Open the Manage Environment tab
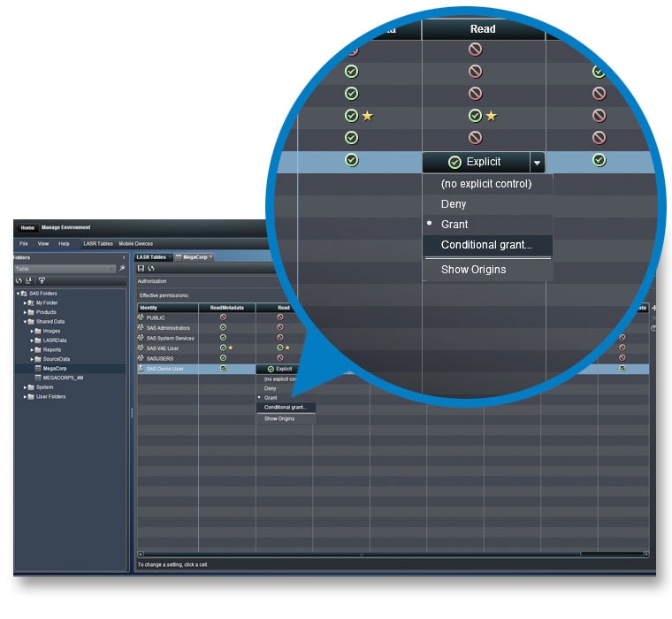Image resolution: width=672 pixels, height=619 pixels. pos(65,227)
